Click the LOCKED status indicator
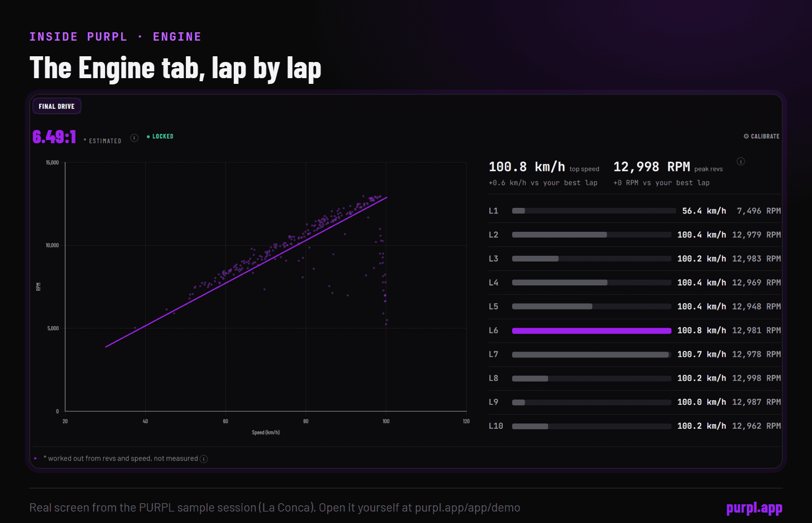The height and width of the screenshot is (523, 812). (160, 136)
